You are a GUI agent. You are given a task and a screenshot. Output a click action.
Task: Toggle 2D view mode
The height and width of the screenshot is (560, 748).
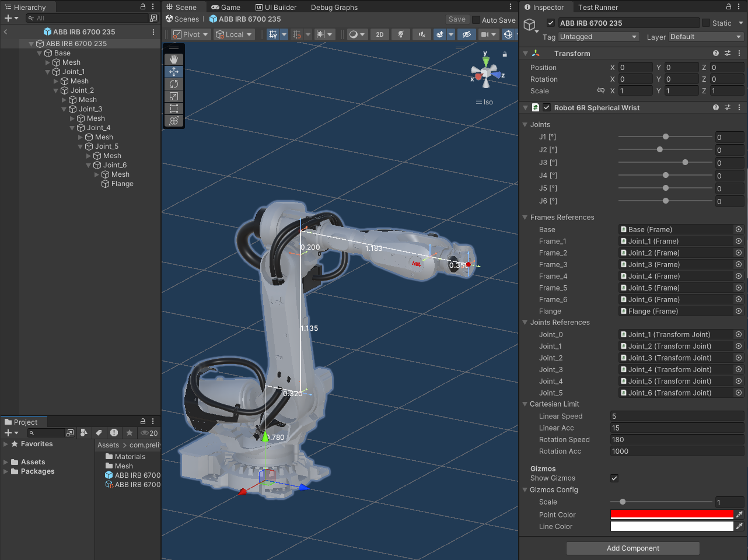(x=380, y=34)
